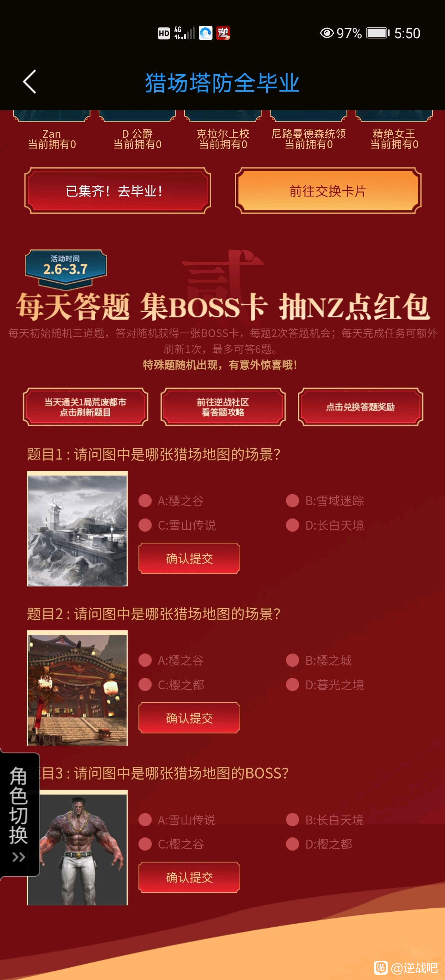Tap the eye comfort status icon
445x980 pixels.
326,33
